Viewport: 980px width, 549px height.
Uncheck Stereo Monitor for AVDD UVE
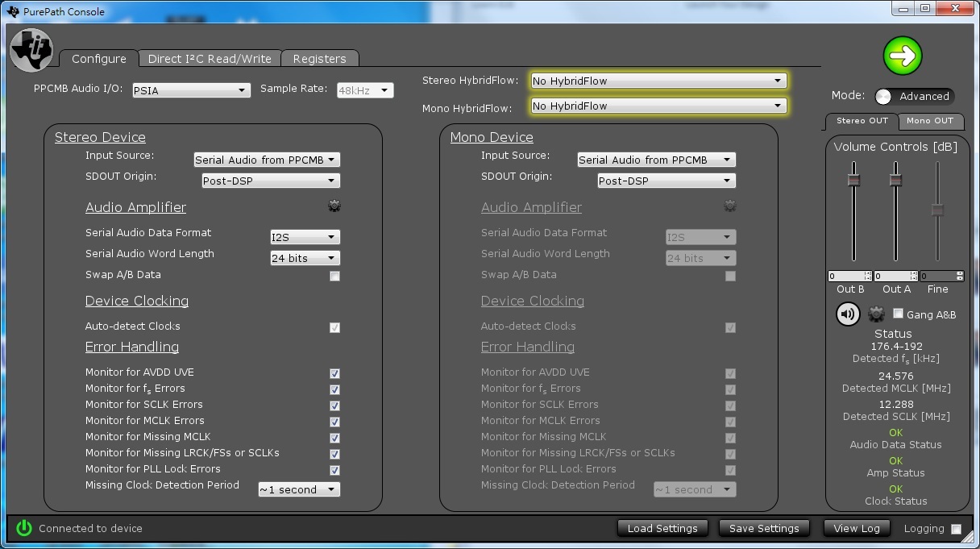[334, 373]
